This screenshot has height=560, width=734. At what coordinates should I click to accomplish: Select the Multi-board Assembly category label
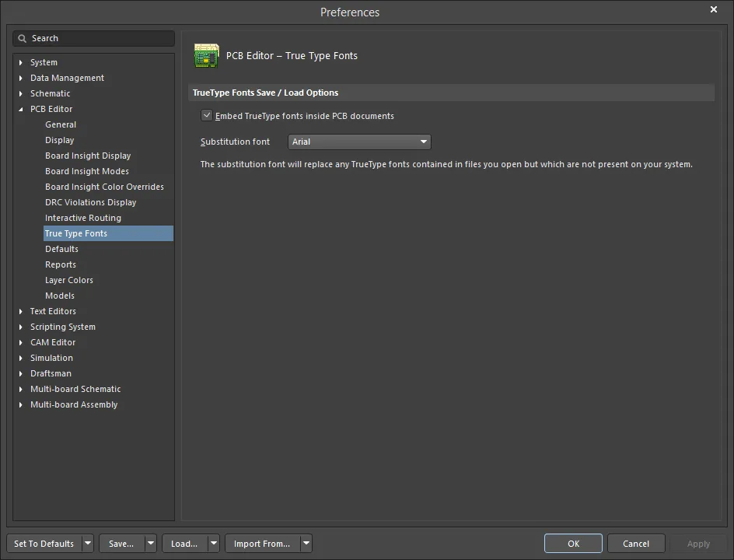(74, 404)
